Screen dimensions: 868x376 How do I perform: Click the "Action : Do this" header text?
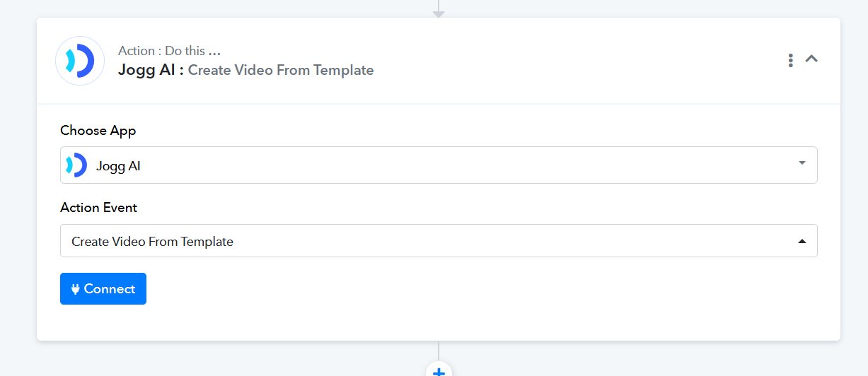pos(161,51)
